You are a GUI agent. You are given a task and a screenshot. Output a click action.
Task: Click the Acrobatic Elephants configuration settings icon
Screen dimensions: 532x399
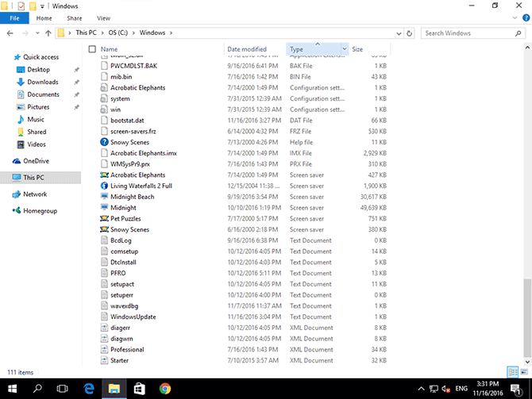coord(104,88)
